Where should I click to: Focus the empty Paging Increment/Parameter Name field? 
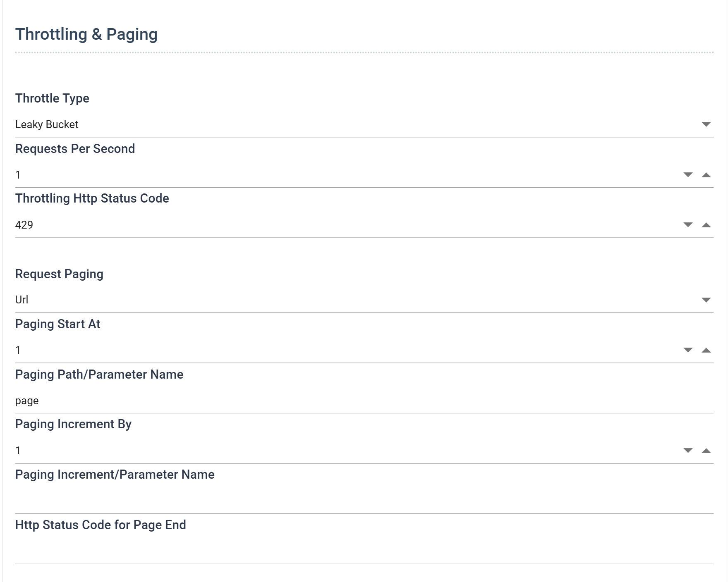pyautogui.click(x=364, y=501)
